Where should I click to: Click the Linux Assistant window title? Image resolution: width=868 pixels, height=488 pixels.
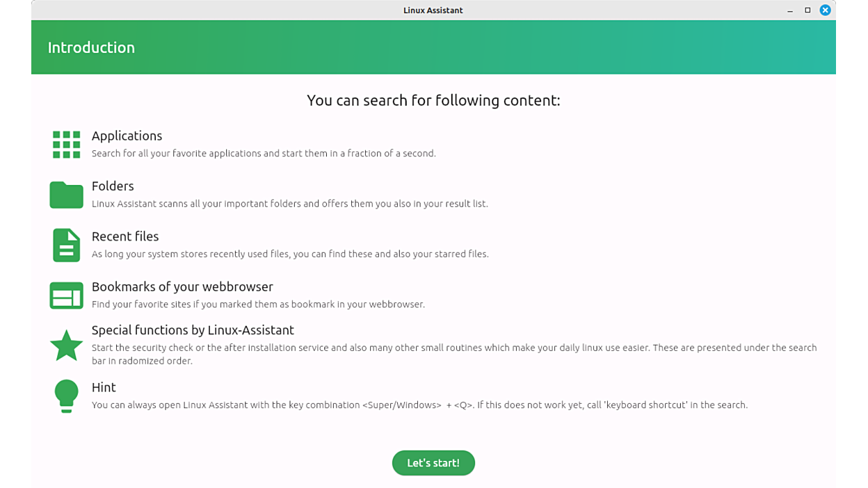[x=433, y=10]
